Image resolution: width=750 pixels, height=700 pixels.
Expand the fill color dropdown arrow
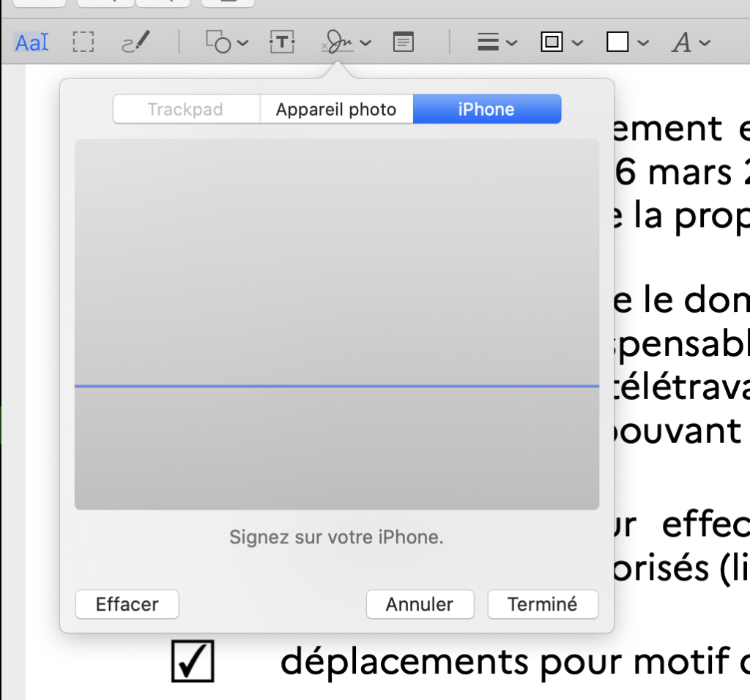point(643,43)
